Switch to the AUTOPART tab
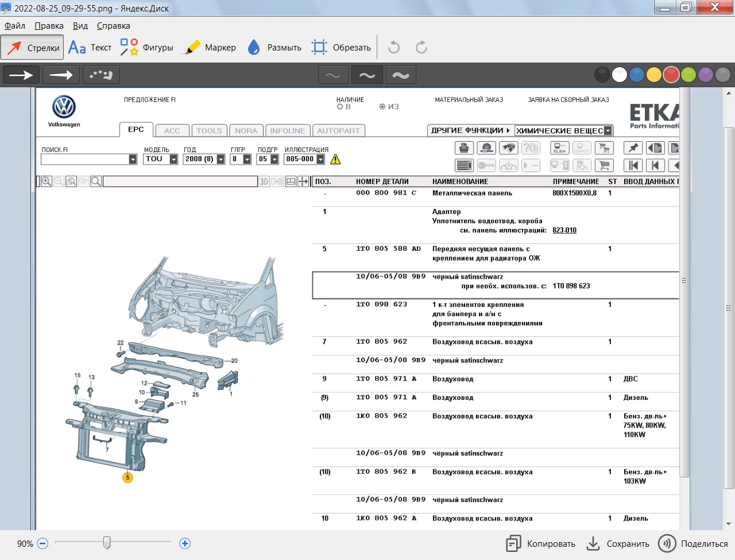The height and width of the screenshot is (560, 735). 339,131
